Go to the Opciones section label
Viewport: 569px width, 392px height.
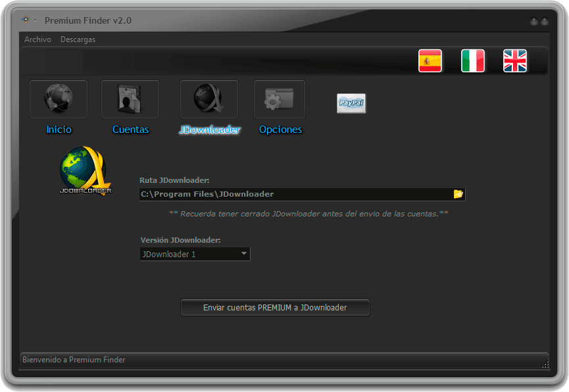[x=280, y=129]
